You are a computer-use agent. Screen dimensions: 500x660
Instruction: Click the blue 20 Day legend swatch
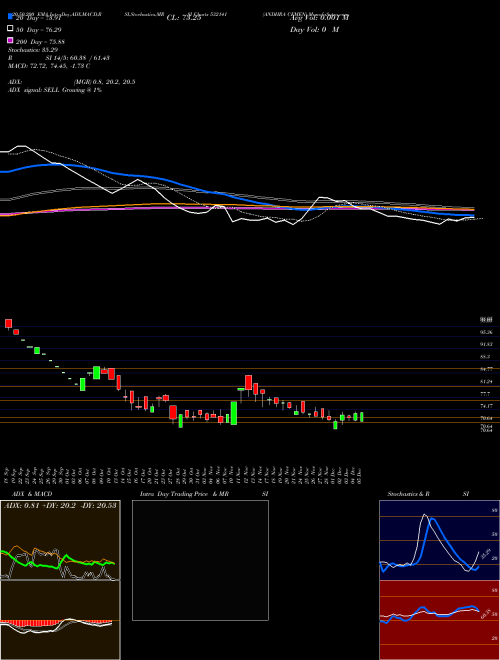tap(10, 16)
